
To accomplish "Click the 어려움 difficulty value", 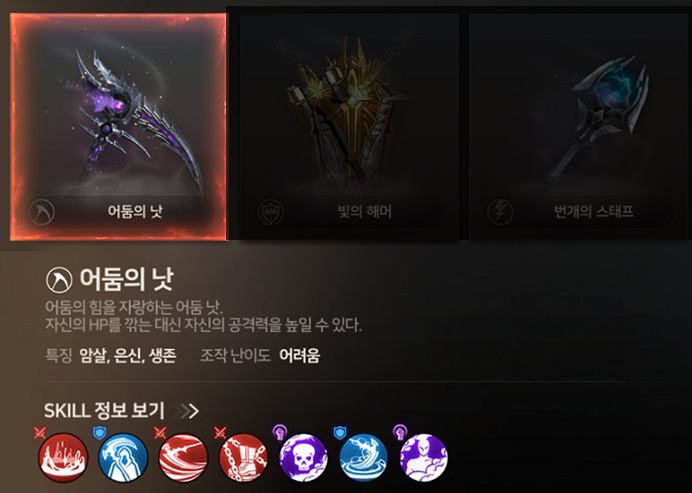I will (300, 355).
